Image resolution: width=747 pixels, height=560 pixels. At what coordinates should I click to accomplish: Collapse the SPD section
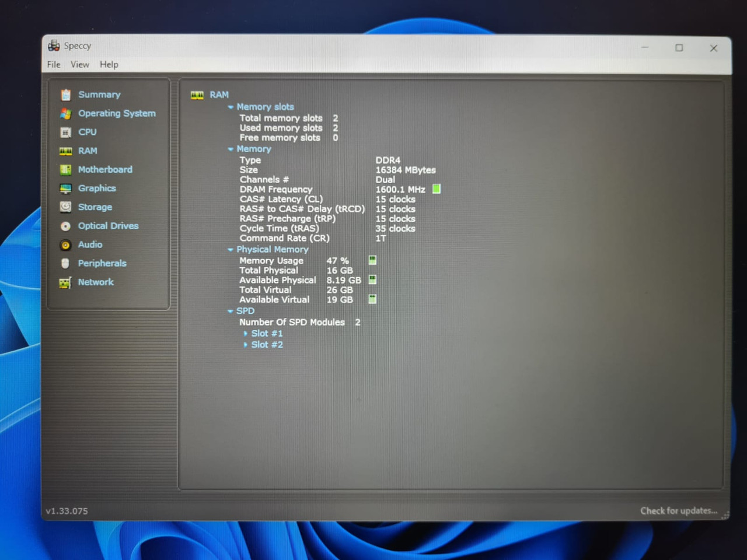point(231,311)
